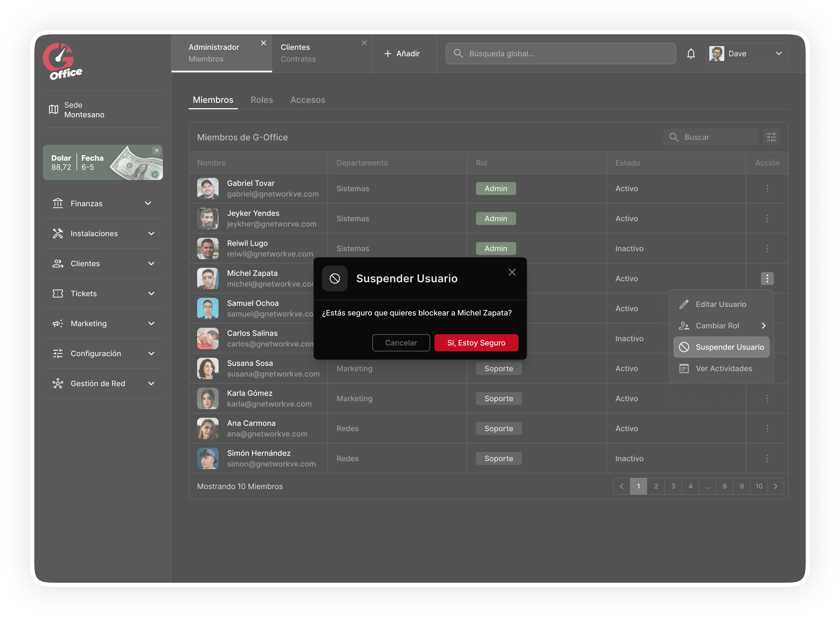
Task: Toggle actions menu for Michel Zapata
Action: pos(767,278)
